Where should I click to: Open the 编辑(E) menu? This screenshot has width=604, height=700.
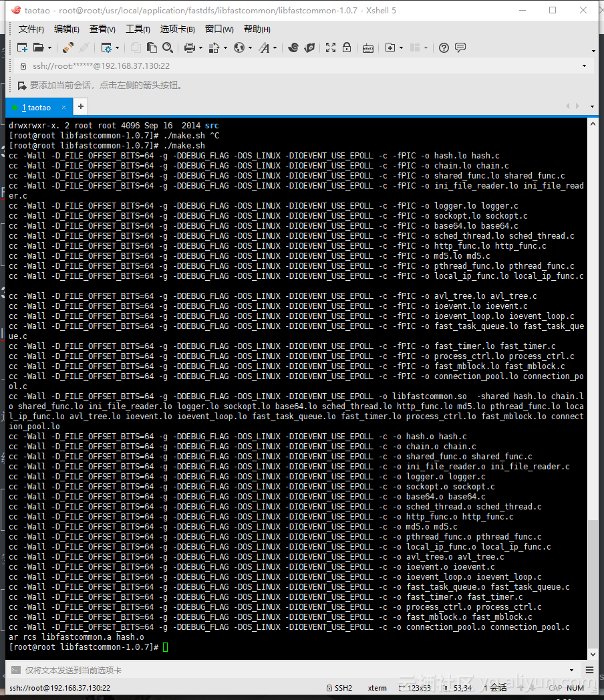(x=66, y=29)
